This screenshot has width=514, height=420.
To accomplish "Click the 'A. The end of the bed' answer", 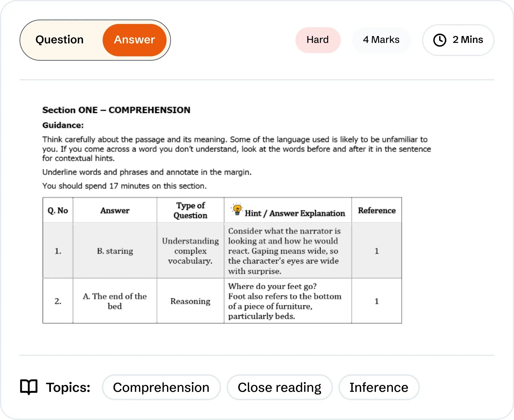I will tap(115, 301).
